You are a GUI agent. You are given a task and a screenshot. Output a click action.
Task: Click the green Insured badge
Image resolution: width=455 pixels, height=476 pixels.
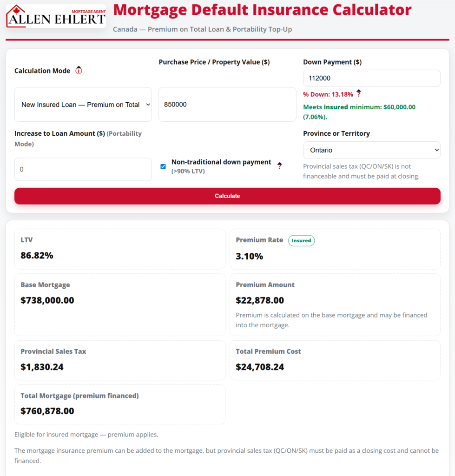coord(301,240)
